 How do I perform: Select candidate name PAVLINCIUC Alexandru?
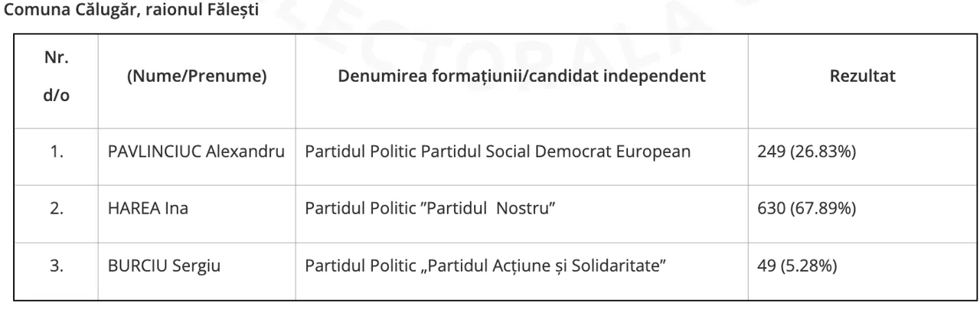pos(196,152)
